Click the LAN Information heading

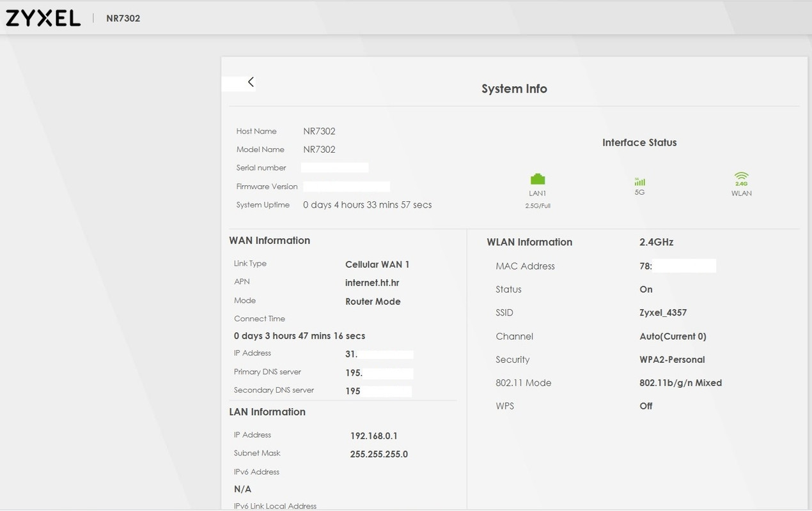click(267, 412)
